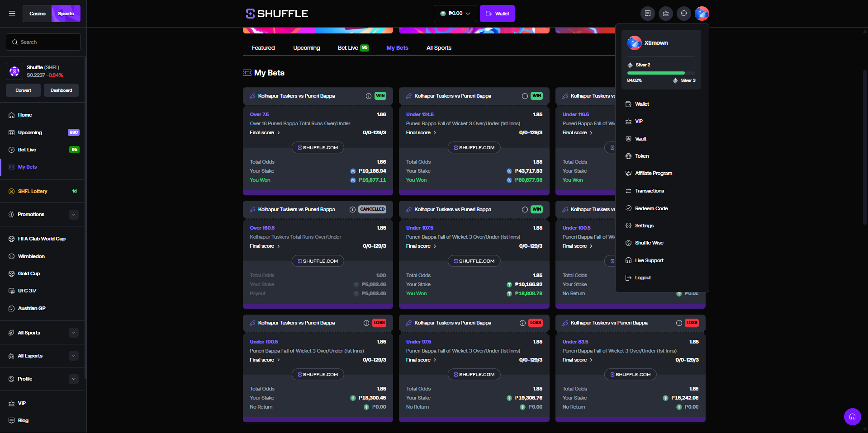Open info icon on Under 97.5 LOSS card
This screenshot has height=433, width=868.
(x=522, y=323)
